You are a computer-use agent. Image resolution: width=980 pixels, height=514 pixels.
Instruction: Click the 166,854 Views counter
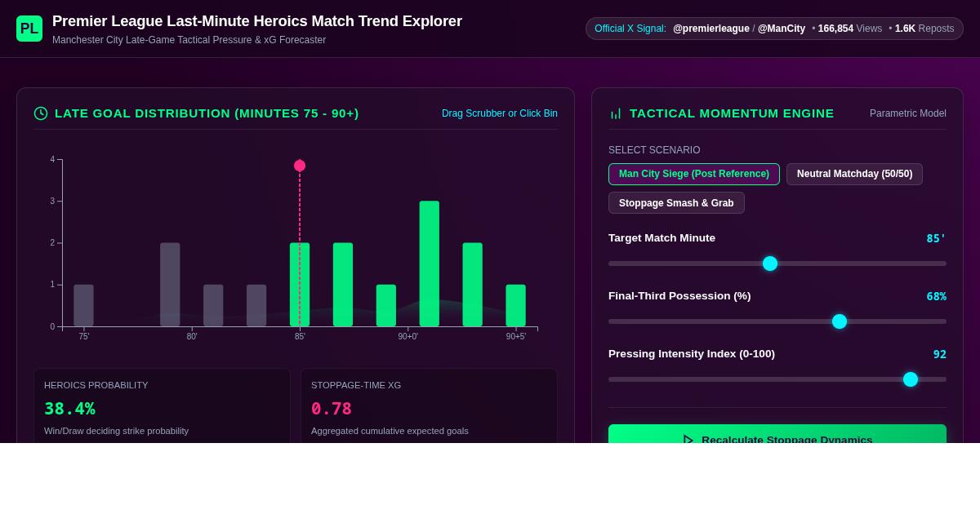coord(850,29)
